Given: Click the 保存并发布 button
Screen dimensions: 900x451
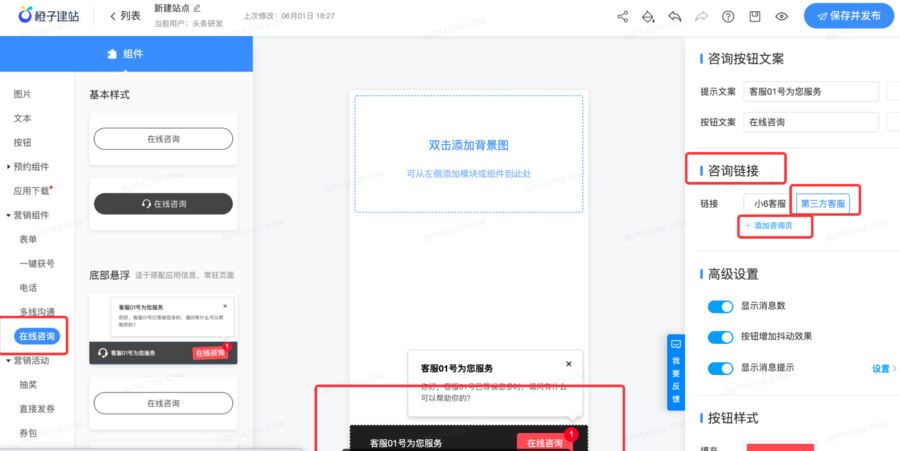Looking at the screenshot, I should [849, 17].
